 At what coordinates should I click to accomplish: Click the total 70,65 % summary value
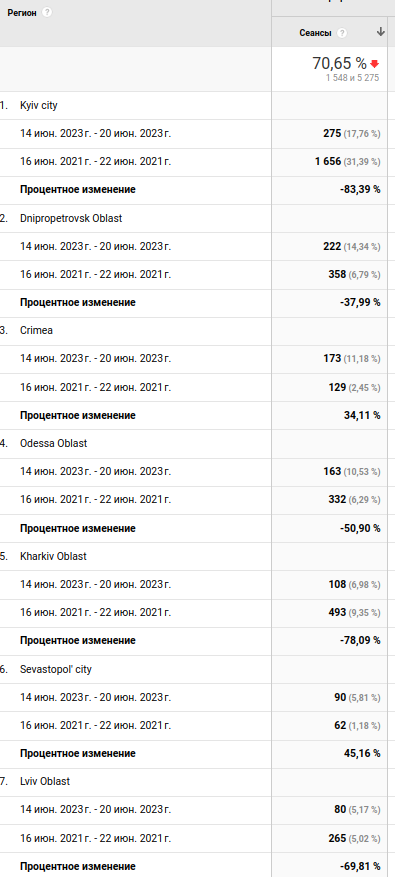click(x=340, y=63)
